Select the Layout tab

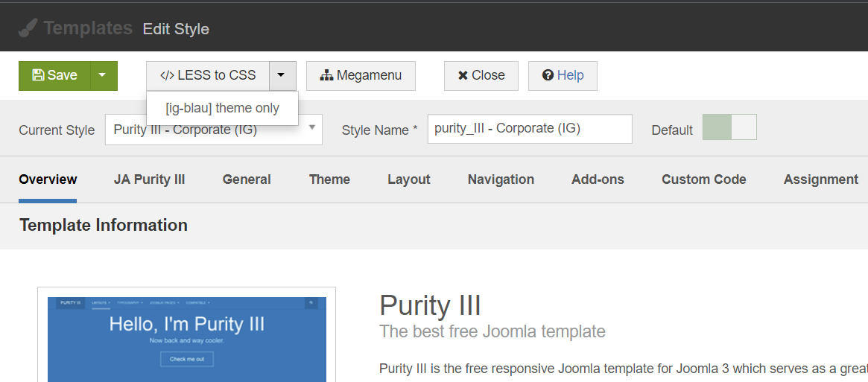[x=408, y=179]
